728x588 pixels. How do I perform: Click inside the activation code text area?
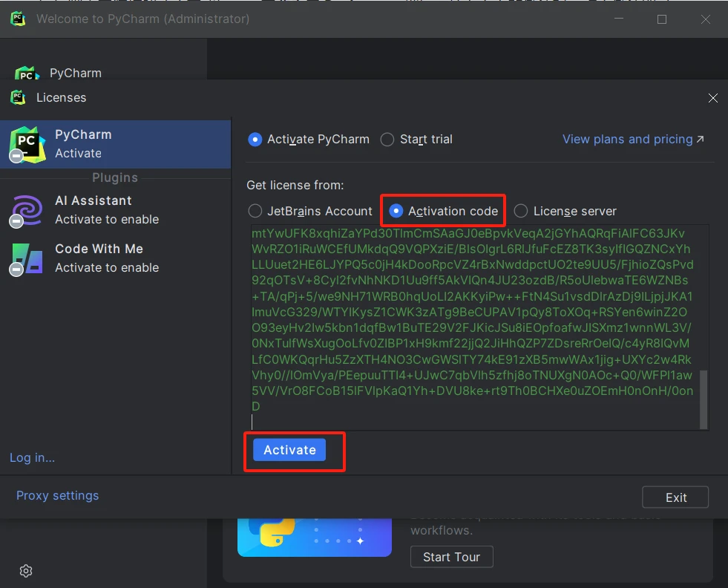tap(473, 327)
